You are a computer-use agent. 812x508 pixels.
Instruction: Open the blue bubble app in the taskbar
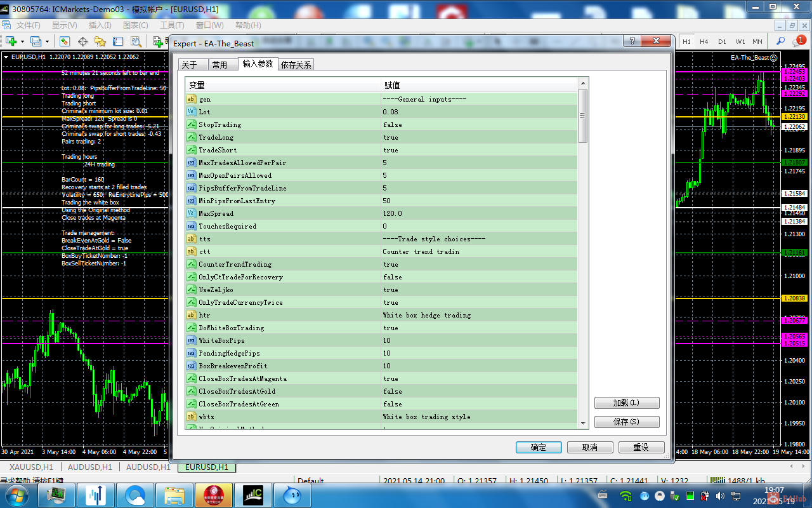pyautogui.click(x=292, y=495)
